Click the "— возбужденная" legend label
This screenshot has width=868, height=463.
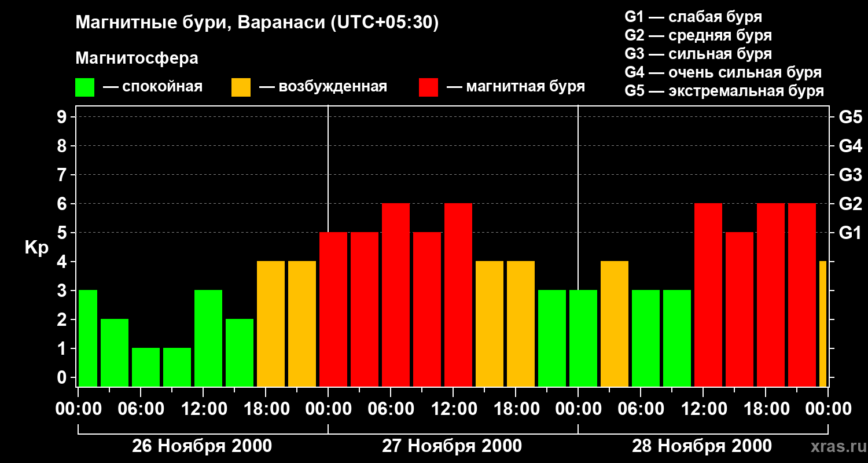(x=323, y=87)
